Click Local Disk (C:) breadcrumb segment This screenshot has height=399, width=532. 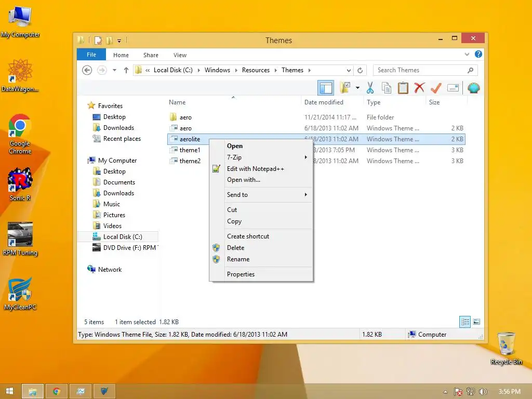tap(173, 70)
